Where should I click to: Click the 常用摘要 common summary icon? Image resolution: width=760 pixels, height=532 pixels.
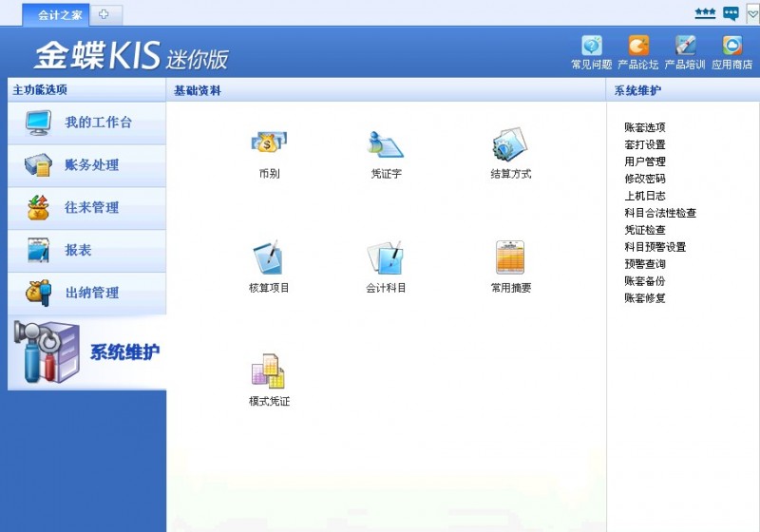[510, 258]
